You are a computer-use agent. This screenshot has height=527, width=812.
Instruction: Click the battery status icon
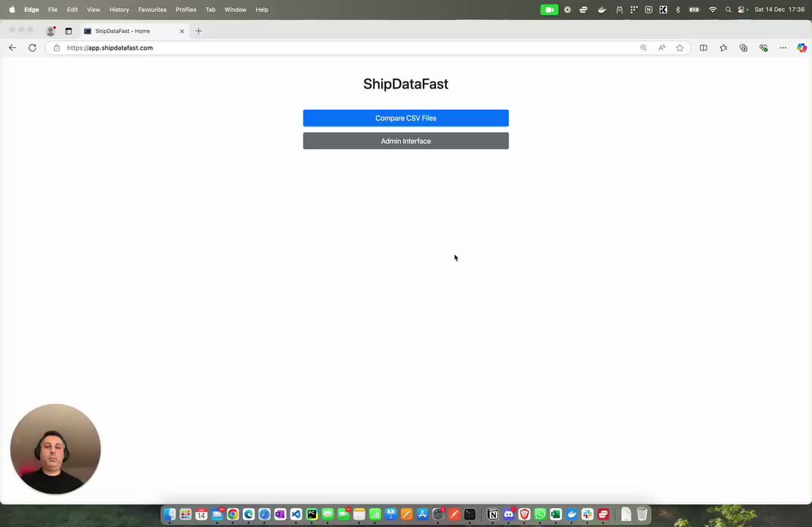click(x=694, y=10)
